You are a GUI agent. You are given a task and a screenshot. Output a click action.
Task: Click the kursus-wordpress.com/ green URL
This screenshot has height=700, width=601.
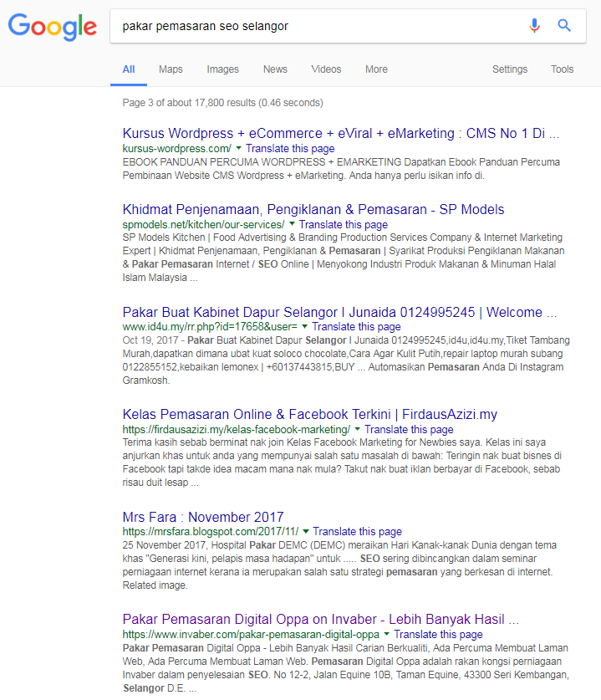[177, 148]
